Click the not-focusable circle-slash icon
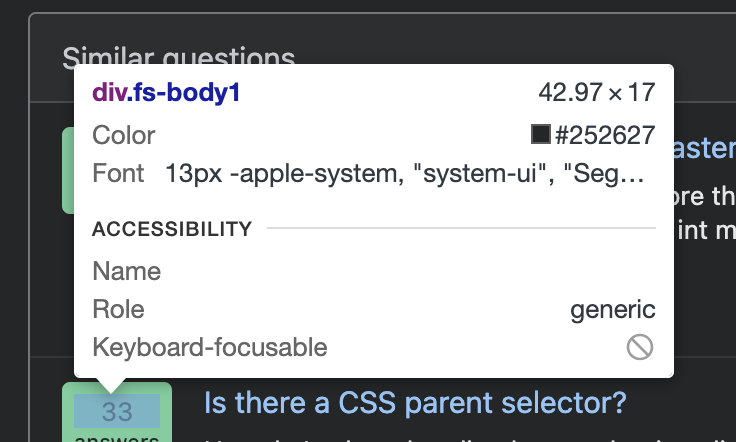The height and width of the screenshot is (442, 736). tap(640, 347)
